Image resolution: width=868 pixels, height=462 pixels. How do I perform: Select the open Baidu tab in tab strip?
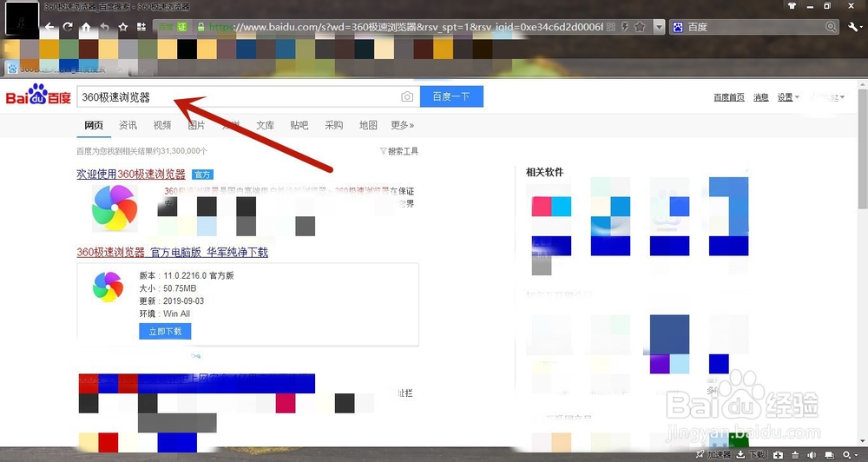click(65, 69)
